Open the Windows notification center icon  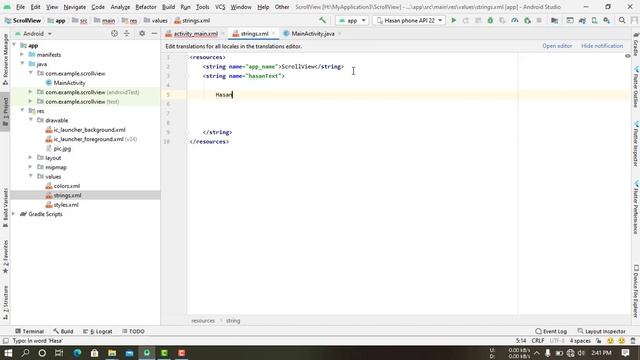click(x=625, y=353)
